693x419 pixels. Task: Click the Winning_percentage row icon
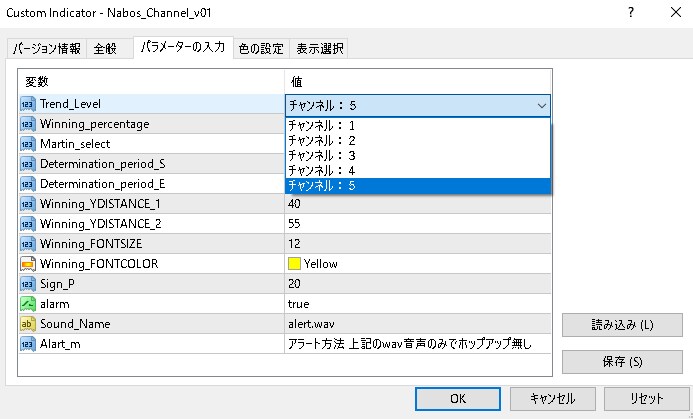(28, 124)
